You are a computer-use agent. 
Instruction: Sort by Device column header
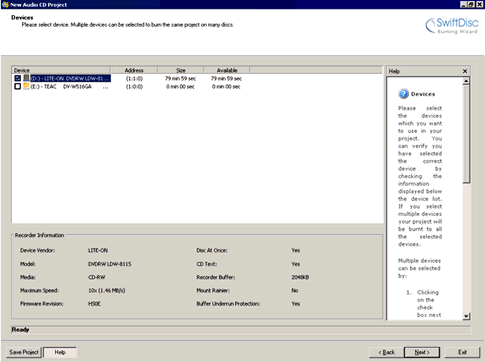pyautogui.click(x=61, y=70)
